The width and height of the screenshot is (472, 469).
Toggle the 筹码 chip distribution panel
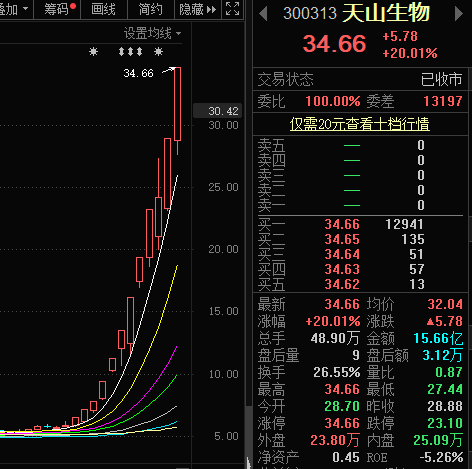pyautogui.click(x=57, y=9)
